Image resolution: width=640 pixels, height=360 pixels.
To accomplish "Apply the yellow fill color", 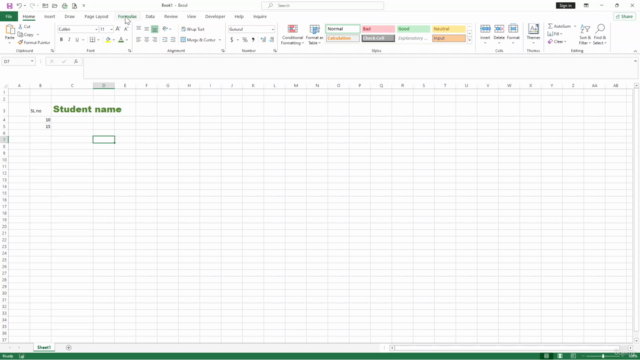I will pyautogui.click(x=108, y=40).
